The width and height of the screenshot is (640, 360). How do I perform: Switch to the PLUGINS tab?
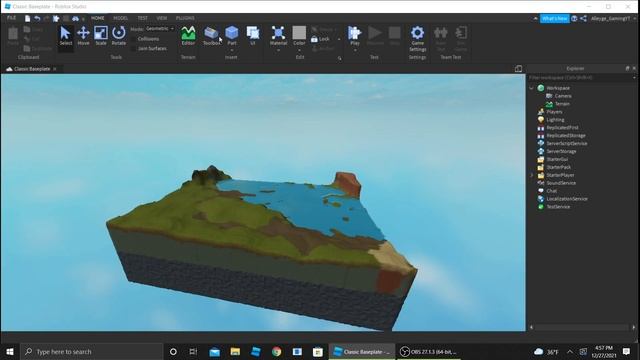pos(185,18)
